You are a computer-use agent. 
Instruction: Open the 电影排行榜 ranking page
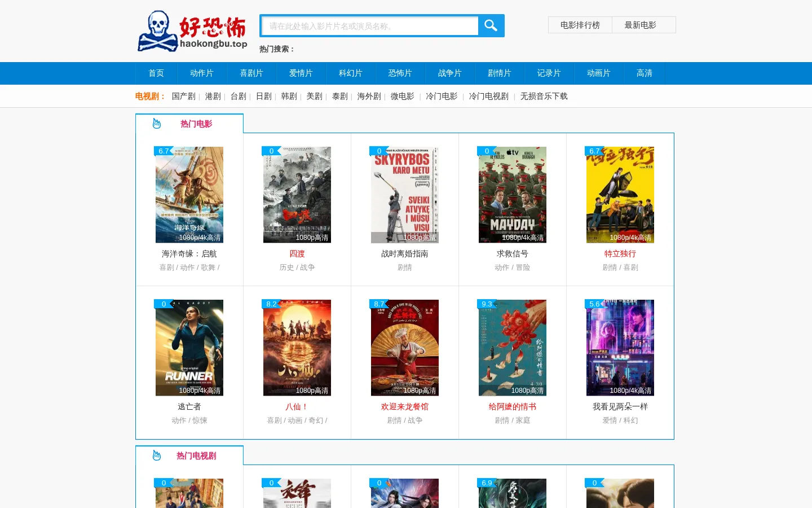580,25
